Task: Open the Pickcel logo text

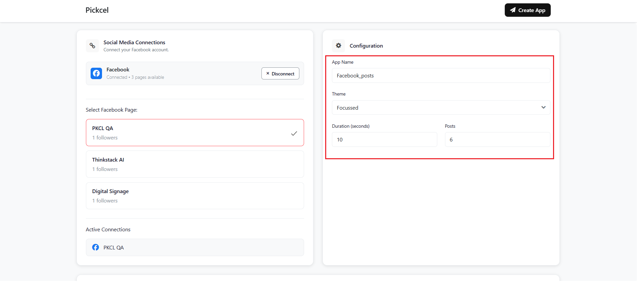Action: pyautogui.click(x=97, y=10)
